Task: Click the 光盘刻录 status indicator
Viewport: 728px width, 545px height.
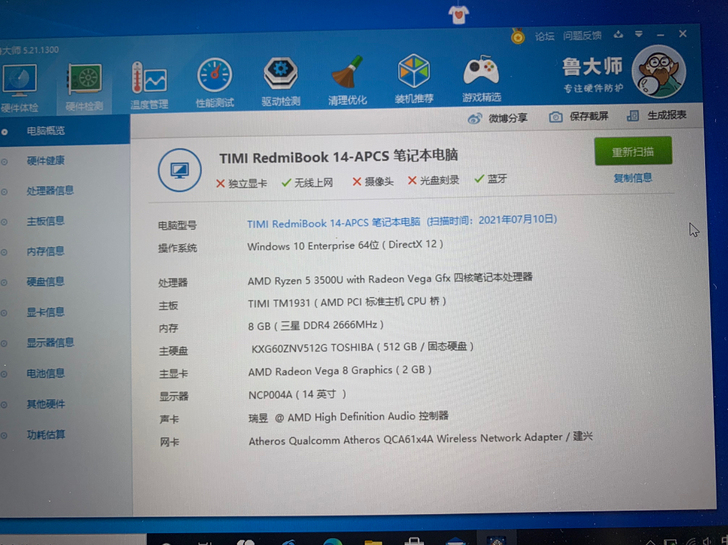Action: pyautogui.click(x=433, y=180)
